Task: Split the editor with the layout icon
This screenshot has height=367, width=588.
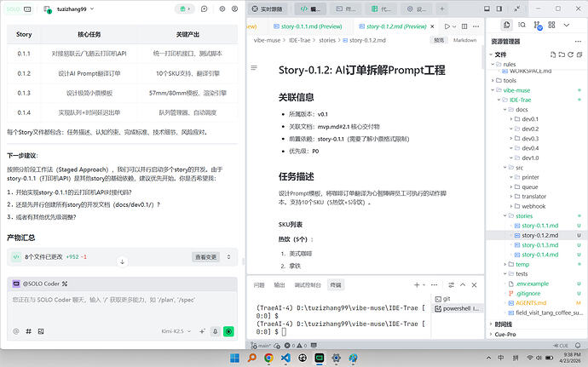Action: click(464, 26)
